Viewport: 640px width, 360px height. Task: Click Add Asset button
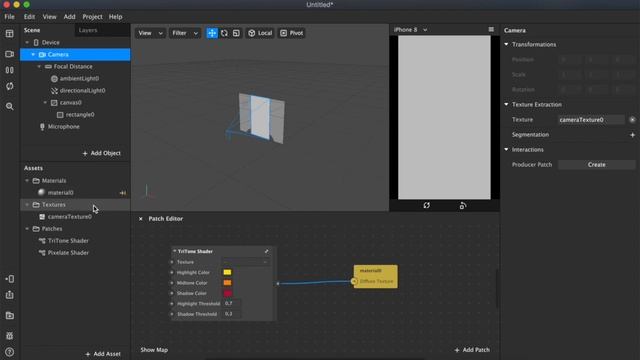point(103,354)
